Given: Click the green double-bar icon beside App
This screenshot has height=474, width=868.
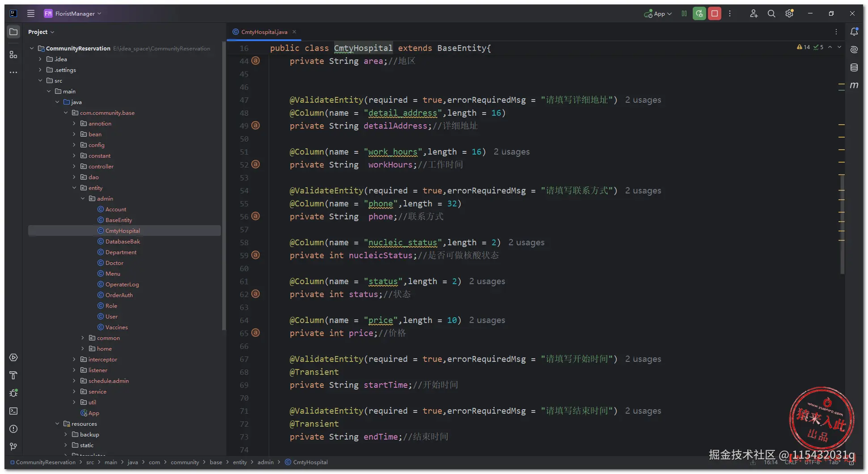Looking at the screenshot, I should coord(684,13).
